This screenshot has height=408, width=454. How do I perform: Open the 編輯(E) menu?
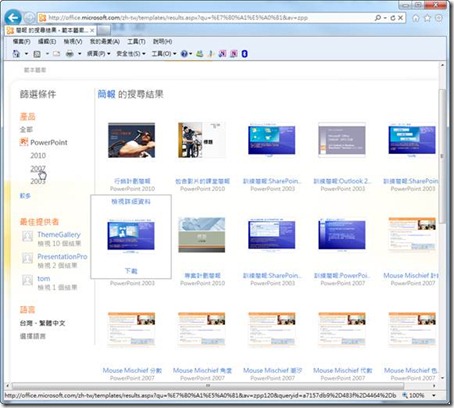tap(47, 42)
